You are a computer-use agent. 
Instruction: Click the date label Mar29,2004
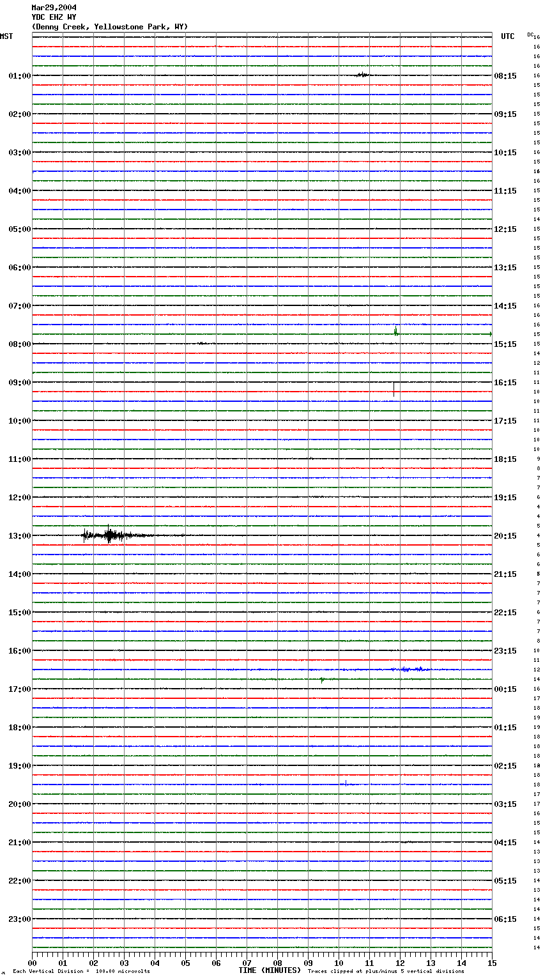tap(54, 8)
